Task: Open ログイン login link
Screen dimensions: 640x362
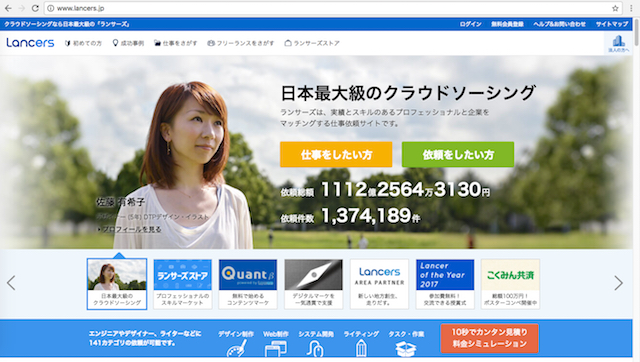Action: [x=470, y=24]
